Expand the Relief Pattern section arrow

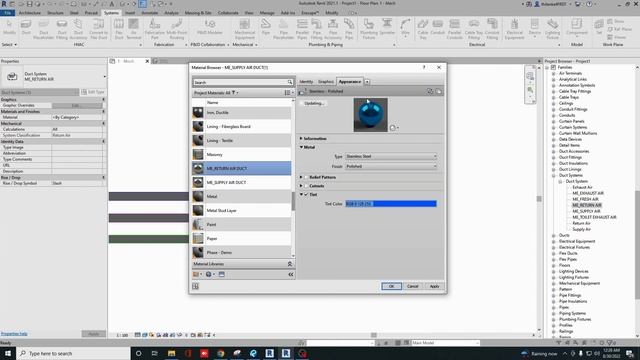[x=301, y=177]
